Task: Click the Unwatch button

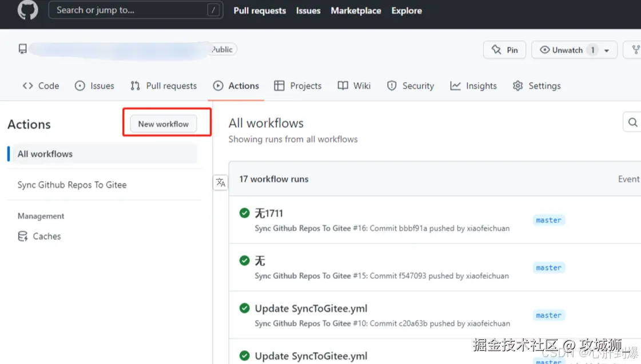Action: tap(574, 50)
